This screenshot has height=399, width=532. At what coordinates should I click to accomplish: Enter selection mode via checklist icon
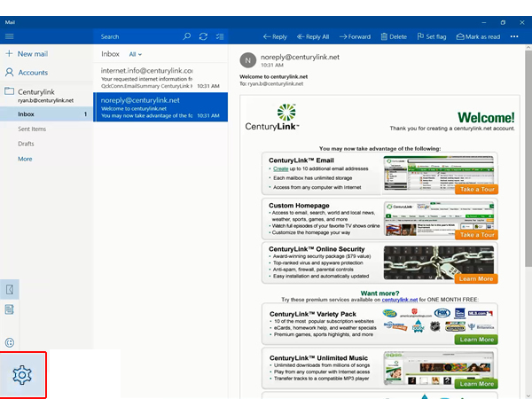tap(219, 36)
